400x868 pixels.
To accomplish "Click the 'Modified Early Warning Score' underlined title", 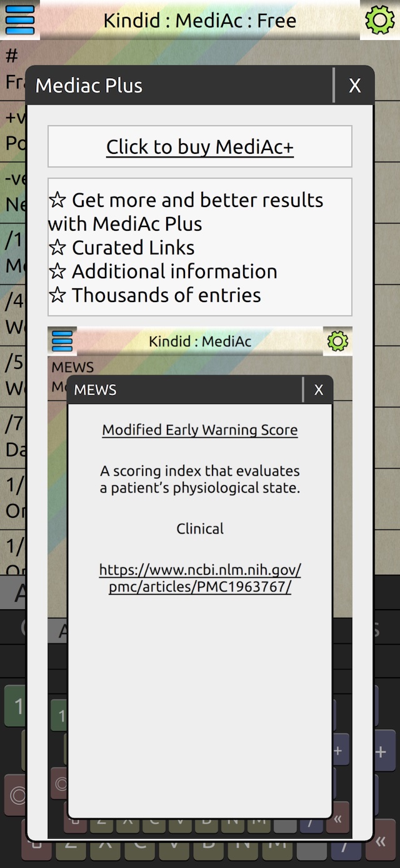I will (200, 430).
